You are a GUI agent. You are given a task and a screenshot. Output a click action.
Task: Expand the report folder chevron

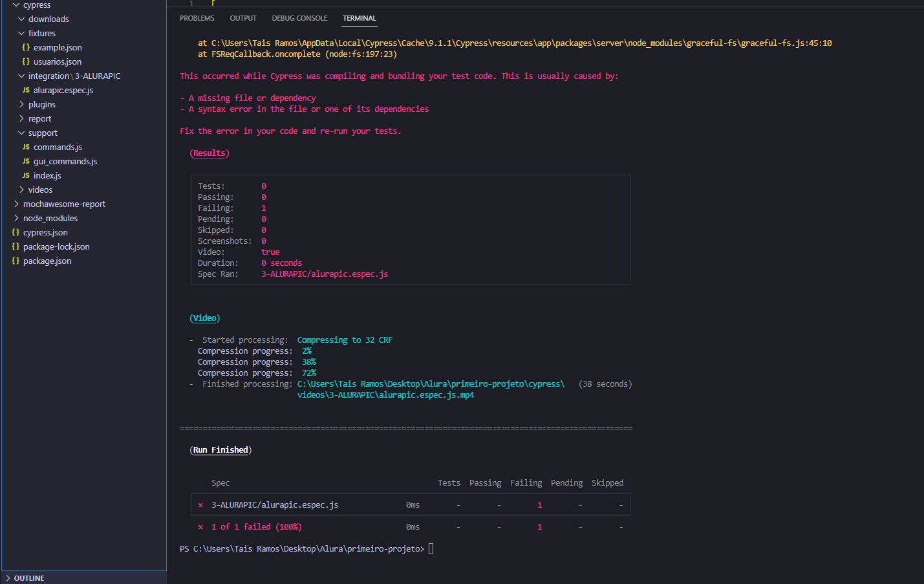[x=21, y=118]
